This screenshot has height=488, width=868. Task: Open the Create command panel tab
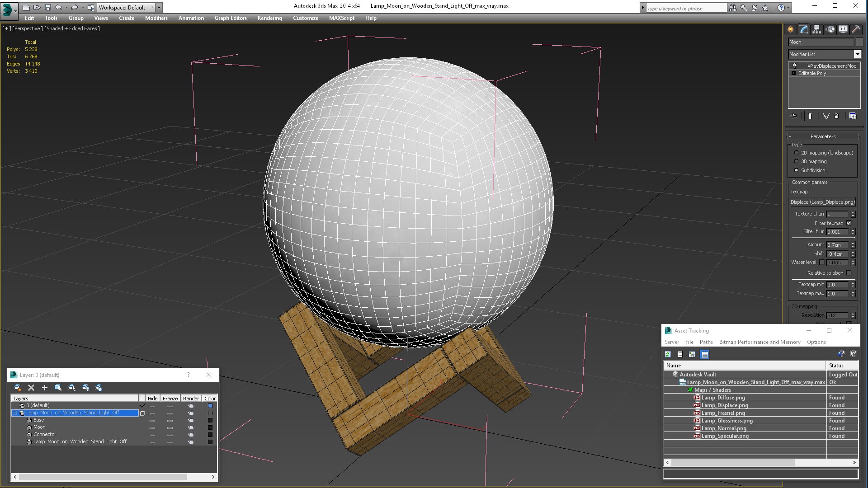pyautogui.click(x=790, y=29)
